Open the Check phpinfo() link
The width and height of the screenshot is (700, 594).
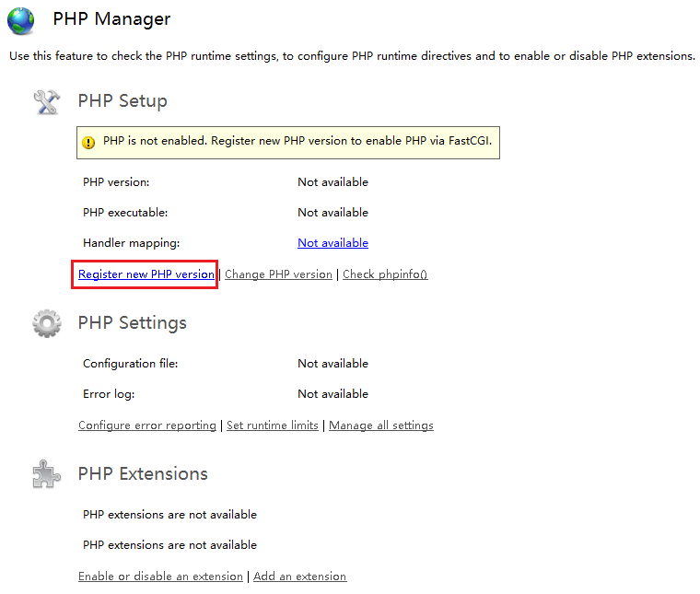click(x=385, y=274)
